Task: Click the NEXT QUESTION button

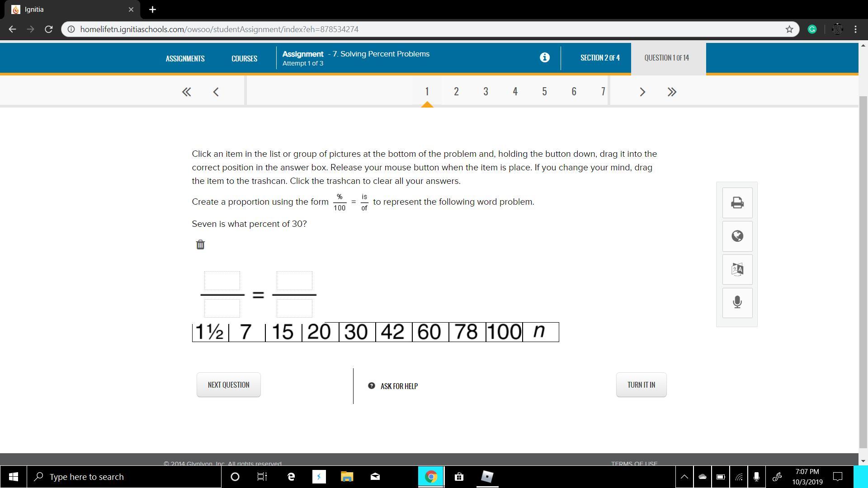Action: point(228,385)
